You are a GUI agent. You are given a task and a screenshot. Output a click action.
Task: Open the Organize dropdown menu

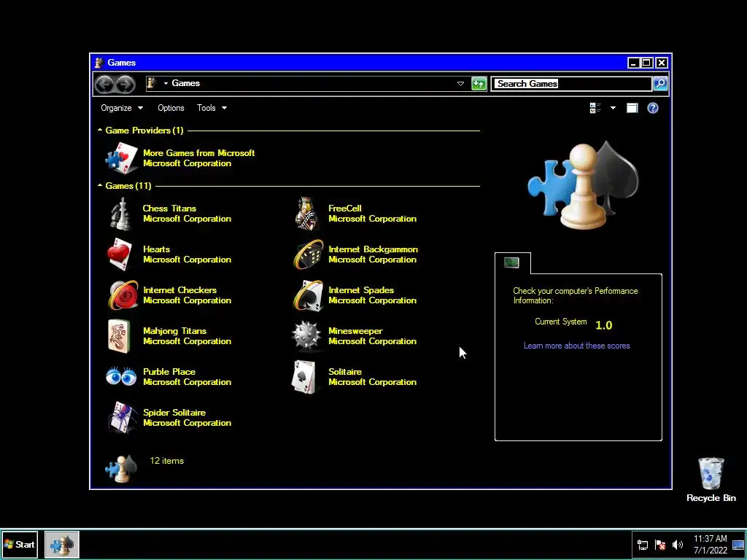(x=122, y=108)
